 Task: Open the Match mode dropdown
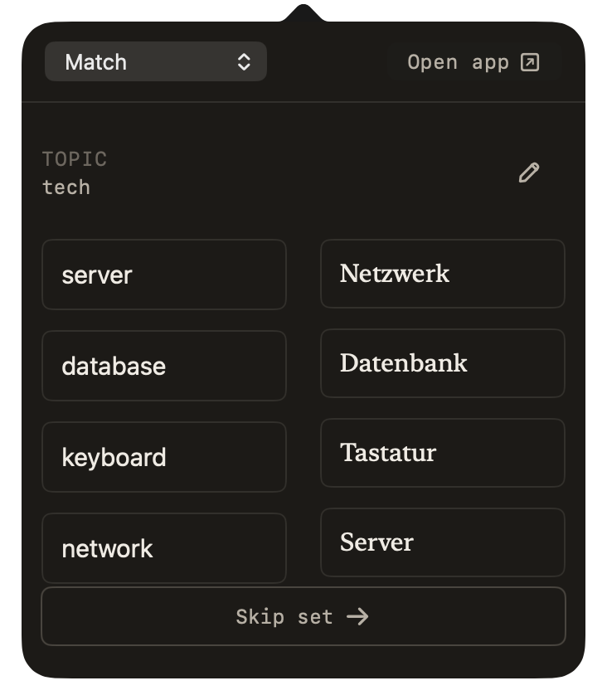[156, 61]
